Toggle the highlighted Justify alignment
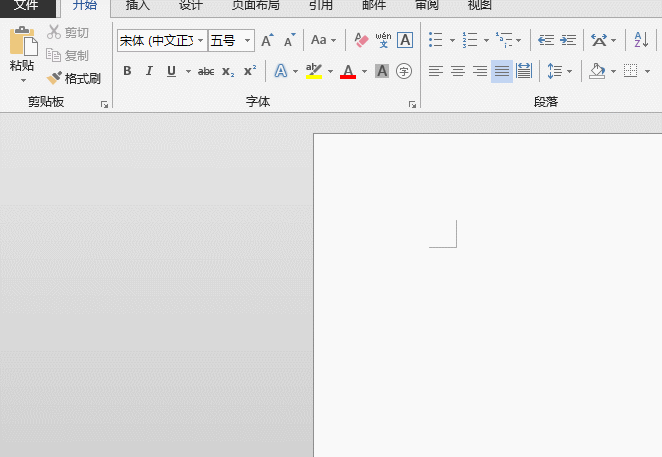 click(502, 71)
